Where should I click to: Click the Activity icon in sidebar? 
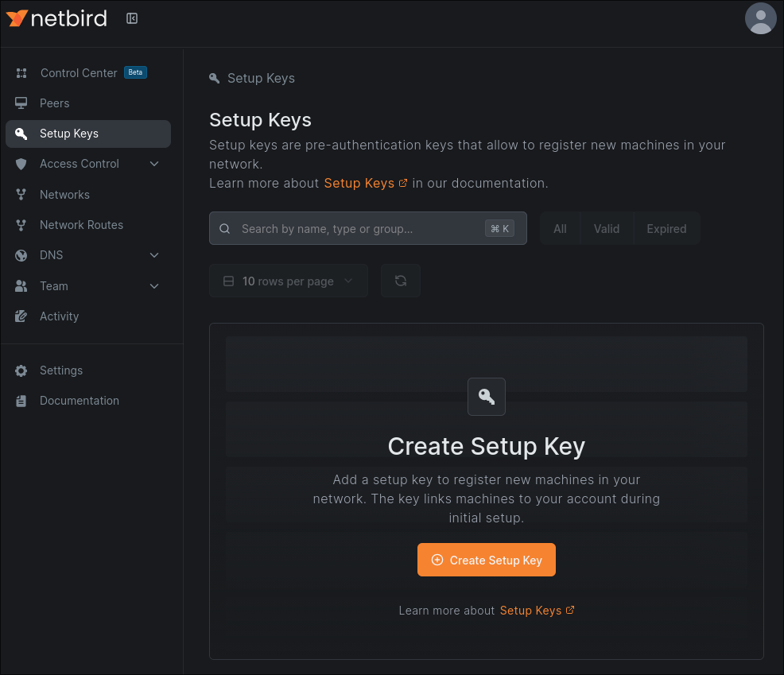tap(21, 316)
